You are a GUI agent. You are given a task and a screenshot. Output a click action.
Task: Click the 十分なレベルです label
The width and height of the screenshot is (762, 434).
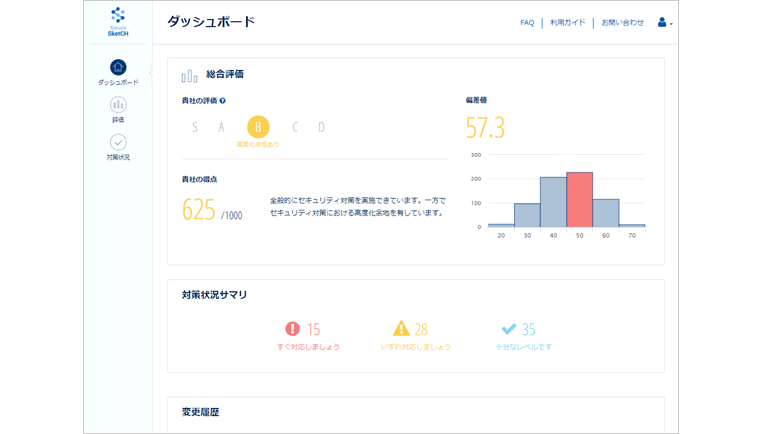coord(523,347)
